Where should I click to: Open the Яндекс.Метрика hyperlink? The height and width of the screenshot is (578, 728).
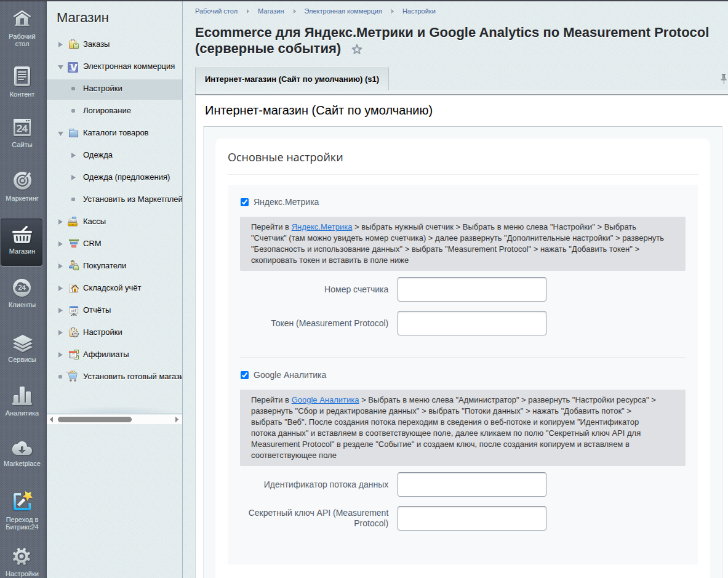pos(322,227)
